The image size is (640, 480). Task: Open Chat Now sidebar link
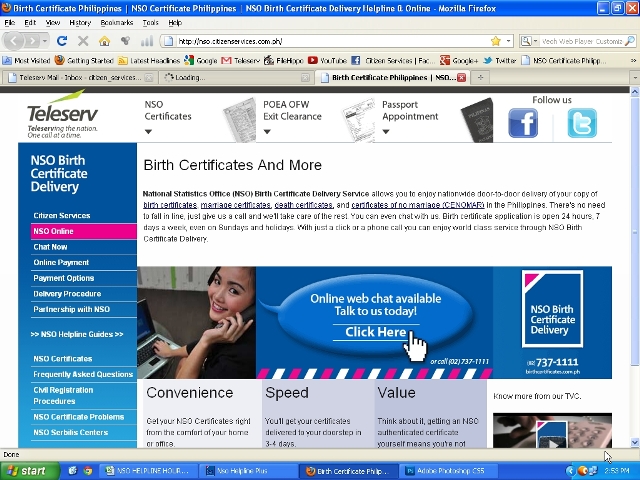(50, 247)
